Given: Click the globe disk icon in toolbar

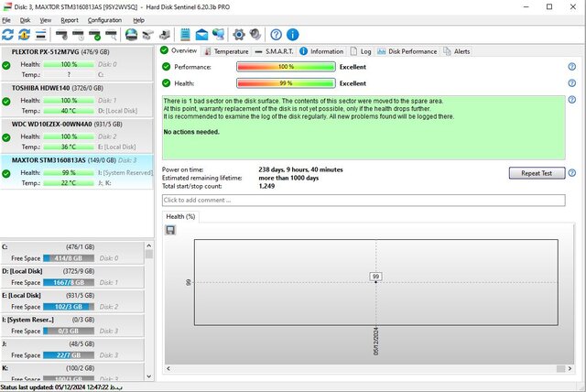Looking at the screenshot, I should pos(131,34).
